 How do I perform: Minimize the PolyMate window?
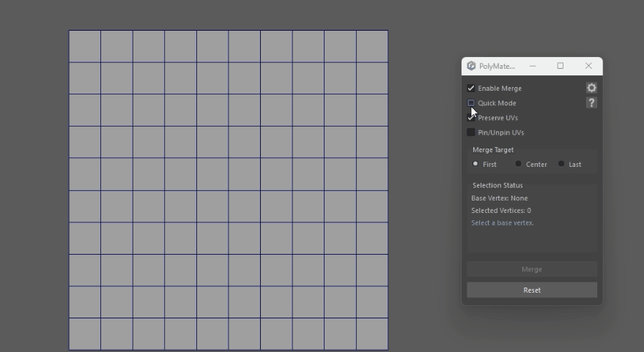point(533,66)
